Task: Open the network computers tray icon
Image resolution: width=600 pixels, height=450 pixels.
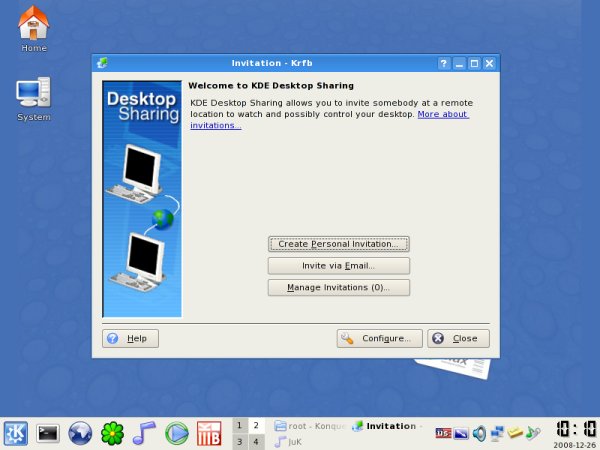Action: (x=497, y=434)
